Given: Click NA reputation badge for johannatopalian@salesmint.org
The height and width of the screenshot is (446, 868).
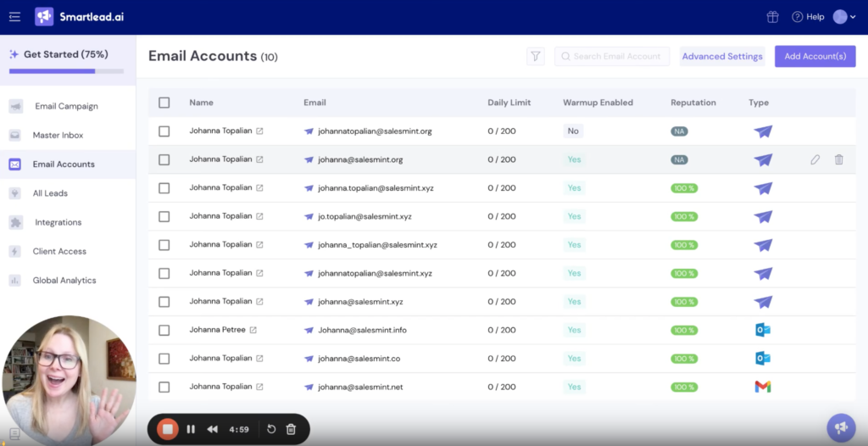Looking at the screenshot, I should point(679,131).
